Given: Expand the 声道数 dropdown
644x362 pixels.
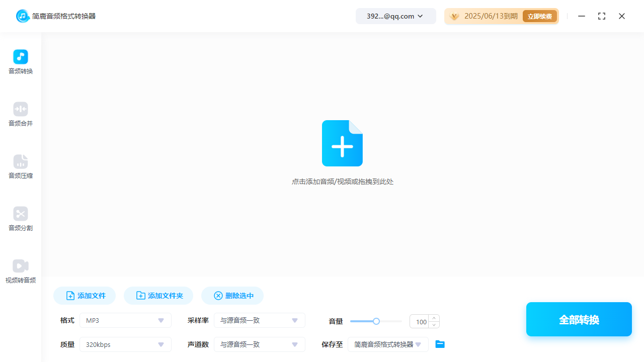Looking at the screenshot, I should (259, 344).
